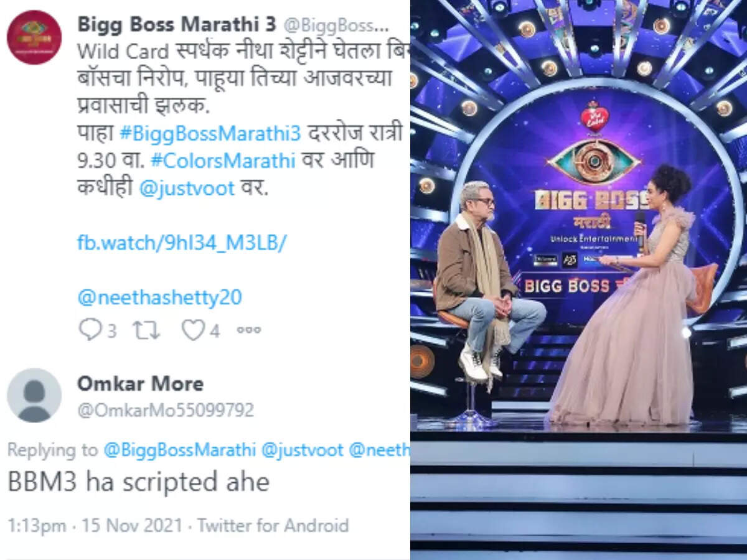Open the @OmkarMo55099792 handle
The height and width of the screenshot is (560, 747).
coord(166,411)
